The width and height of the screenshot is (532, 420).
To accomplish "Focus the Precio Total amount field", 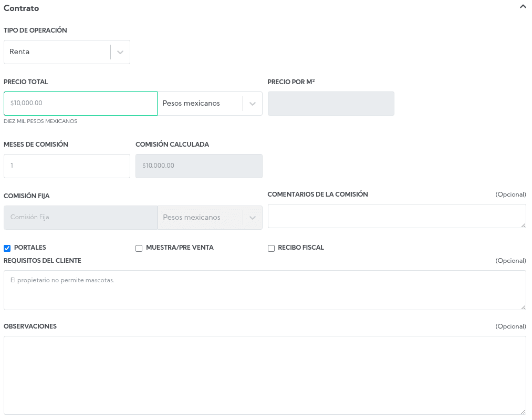I will pyautogui.click(x=80, y=104).
